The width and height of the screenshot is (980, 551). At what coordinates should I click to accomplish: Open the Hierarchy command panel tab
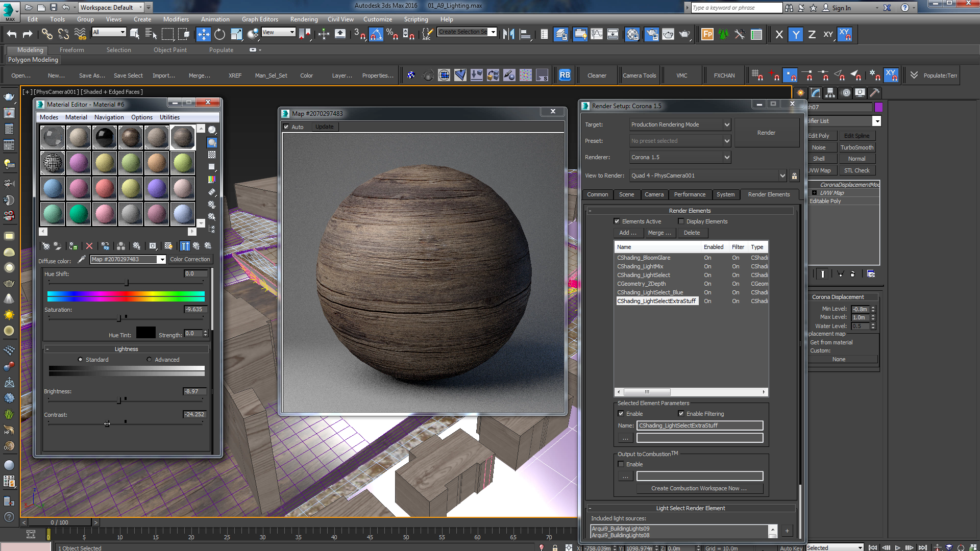coord(830,93)
